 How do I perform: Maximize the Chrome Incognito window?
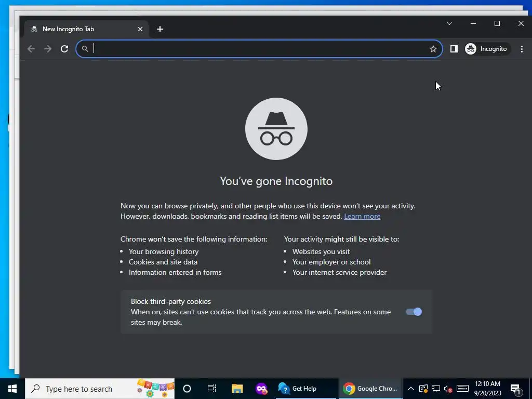pos(497,23)
